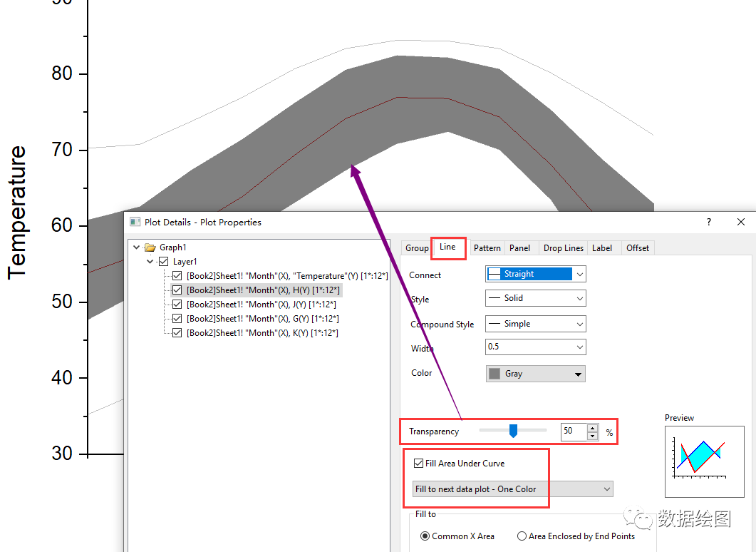
Task: Open the Gray color dropdown
Action: tap(535, 374)
